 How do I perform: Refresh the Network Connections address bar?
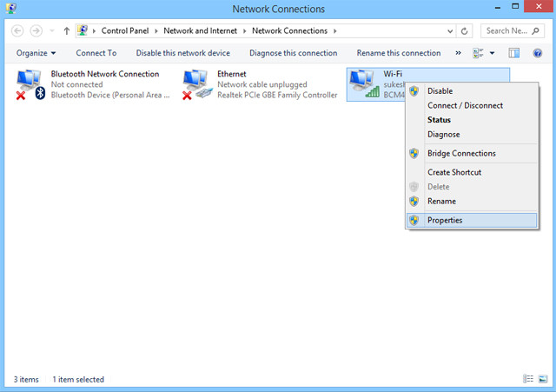click(466, 30)
